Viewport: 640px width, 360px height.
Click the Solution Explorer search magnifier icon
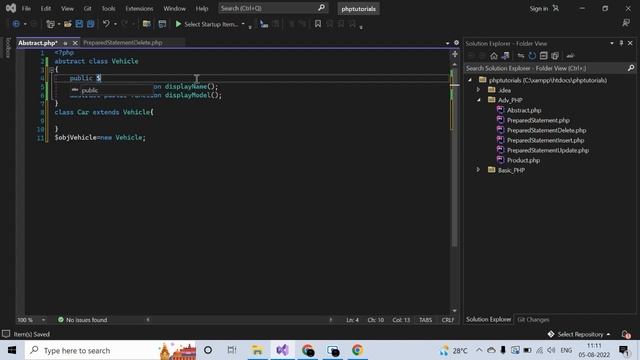point(631,68)
